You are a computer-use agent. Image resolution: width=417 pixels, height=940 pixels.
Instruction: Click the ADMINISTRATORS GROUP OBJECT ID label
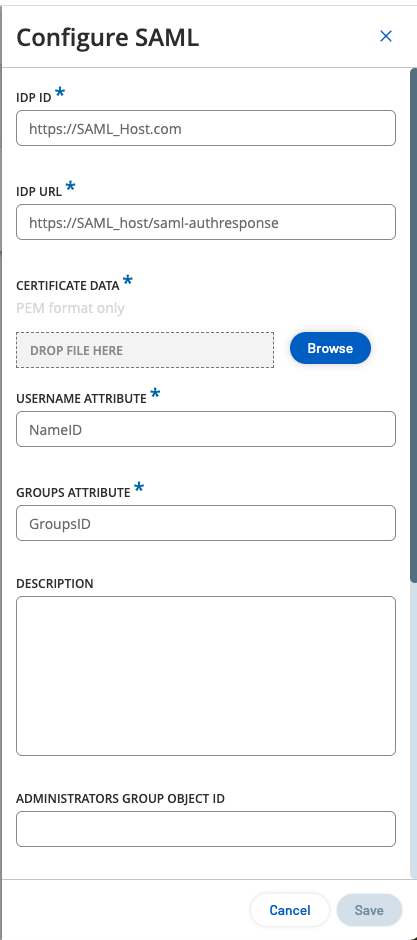point(120,799)
